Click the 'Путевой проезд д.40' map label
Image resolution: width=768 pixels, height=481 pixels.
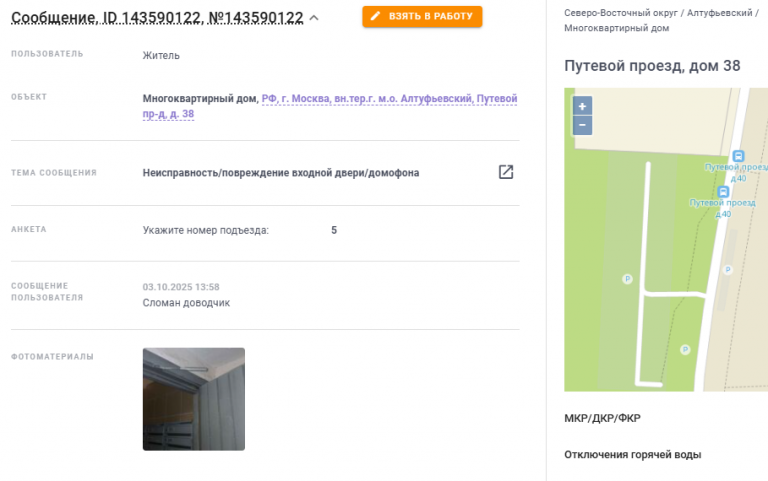pos(722,208)
